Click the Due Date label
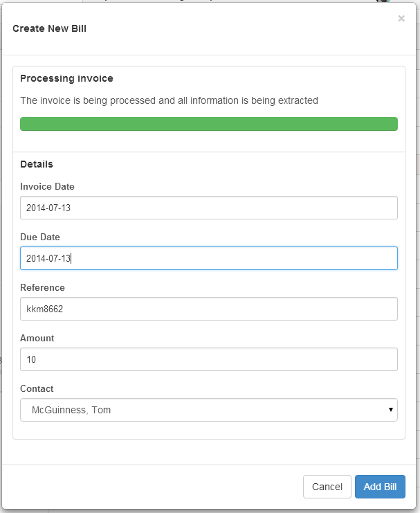420x513 pixels. click(40, 237)
